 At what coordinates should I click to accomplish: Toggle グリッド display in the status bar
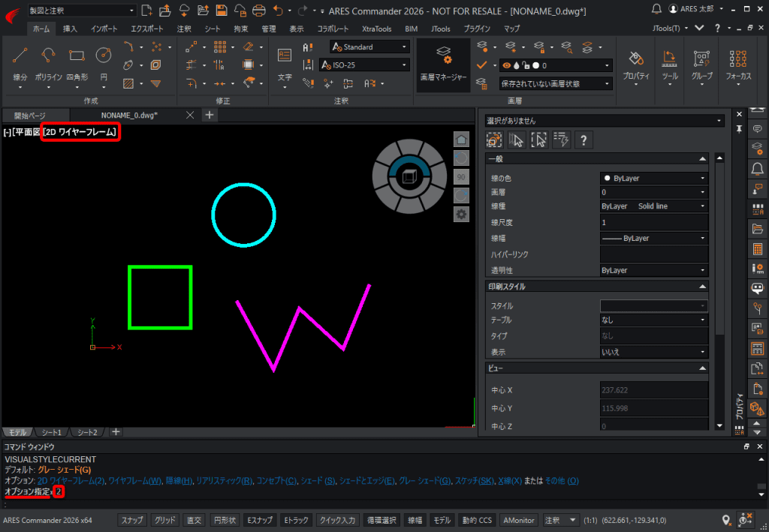tap(165, 520)
